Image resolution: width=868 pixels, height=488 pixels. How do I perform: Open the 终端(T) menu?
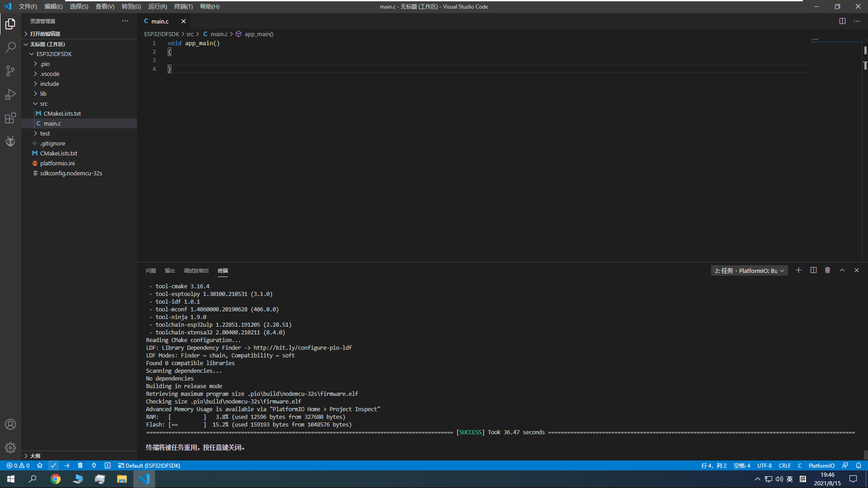tap(183, 6)
